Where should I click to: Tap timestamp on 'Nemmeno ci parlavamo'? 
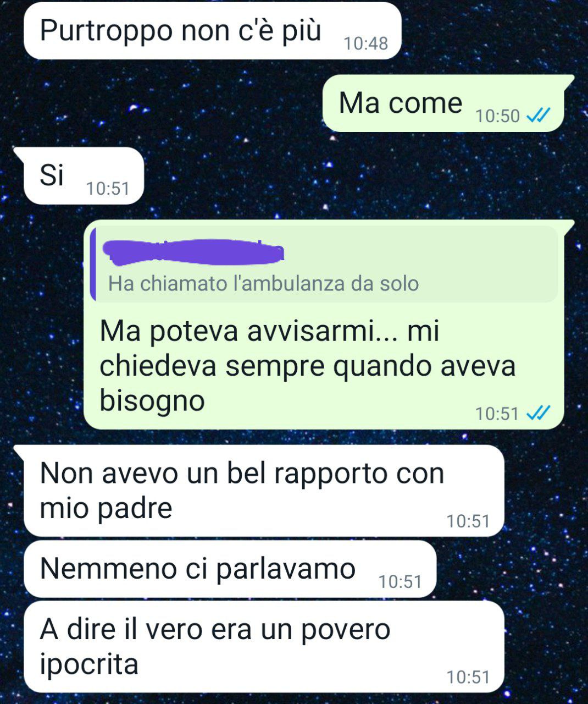click(x=400, y=581)
